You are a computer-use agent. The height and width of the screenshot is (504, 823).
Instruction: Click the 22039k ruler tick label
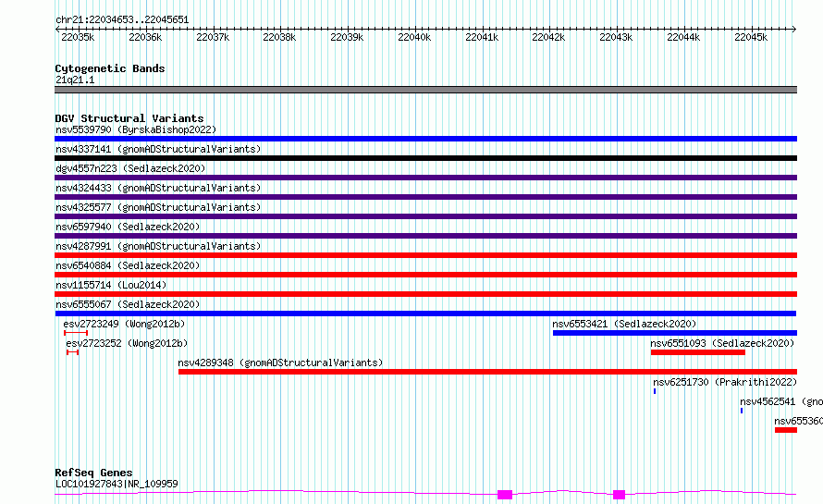coord(347,37)
